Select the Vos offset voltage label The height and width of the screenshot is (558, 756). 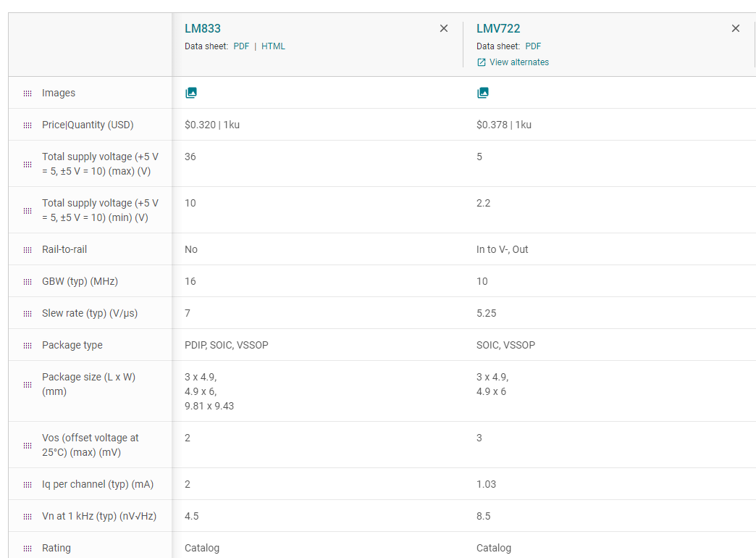click(x=91, y=444)
